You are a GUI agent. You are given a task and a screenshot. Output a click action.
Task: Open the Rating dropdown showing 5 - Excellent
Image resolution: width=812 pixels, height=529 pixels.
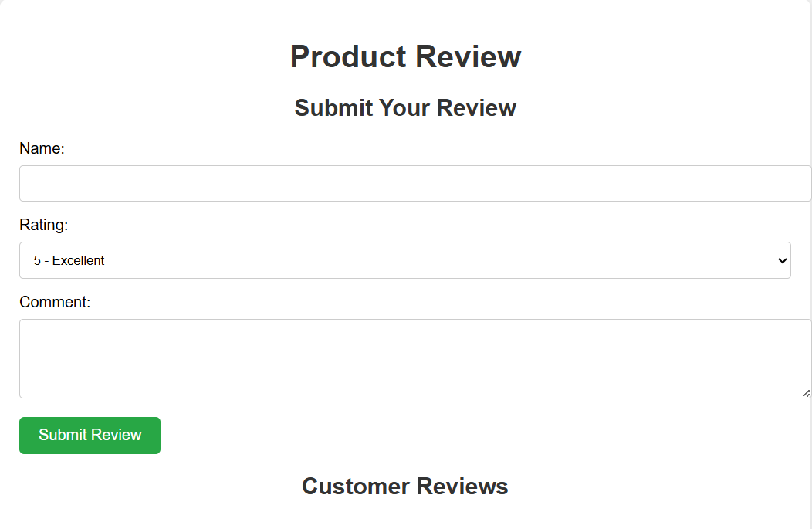click(405, 260)
